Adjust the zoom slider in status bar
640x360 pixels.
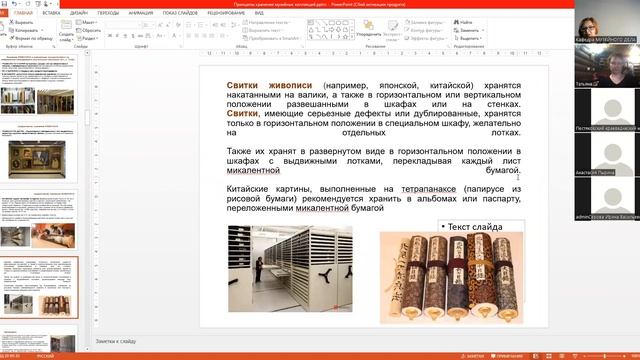[604, 356]
